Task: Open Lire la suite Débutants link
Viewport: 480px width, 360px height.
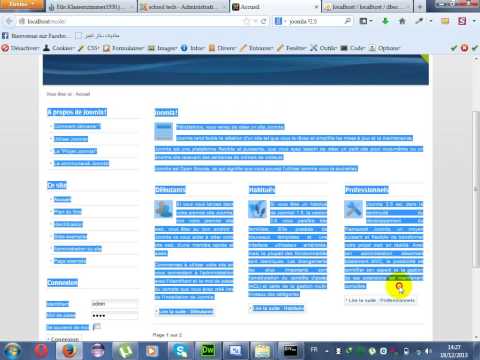Action: click(x=185, y=311)
